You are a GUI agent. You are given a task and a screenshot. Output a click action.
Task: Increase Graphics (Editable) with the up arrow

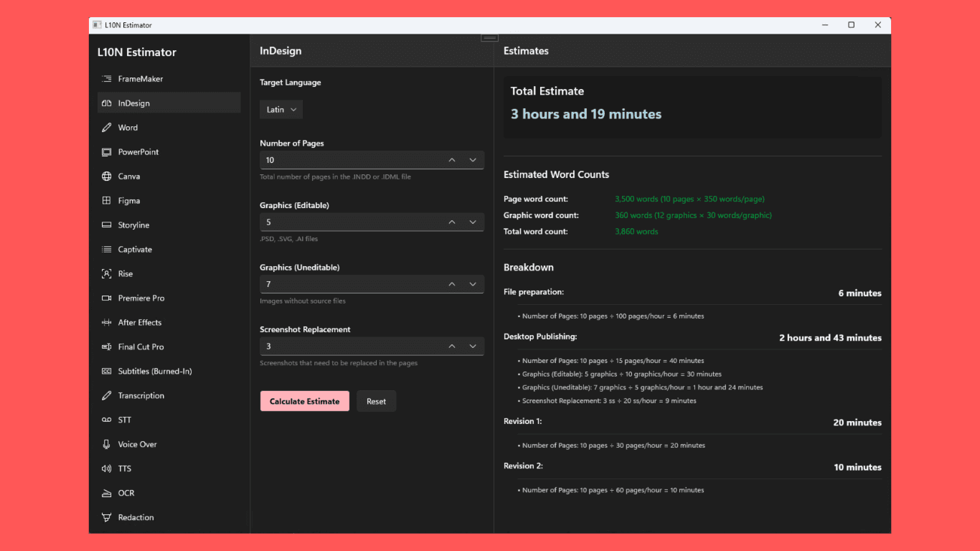click(452, 222)
